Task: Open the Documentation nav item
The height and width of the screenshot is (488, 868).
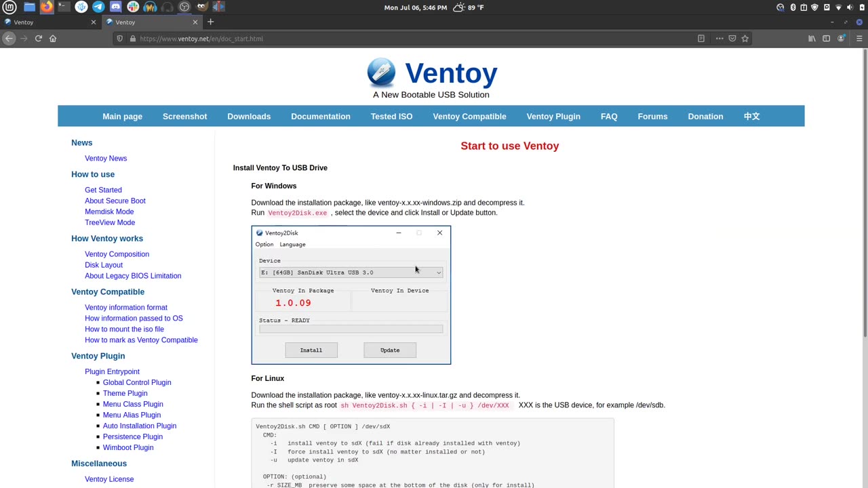Action: pyautogui.click(x=321, y=117)
